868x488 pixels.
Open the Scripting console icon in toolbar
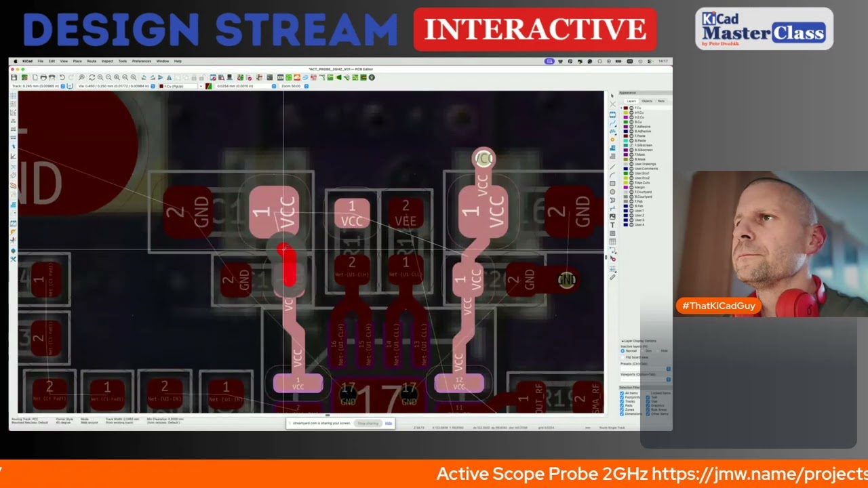pyautogui.click(x=270, y=77)
